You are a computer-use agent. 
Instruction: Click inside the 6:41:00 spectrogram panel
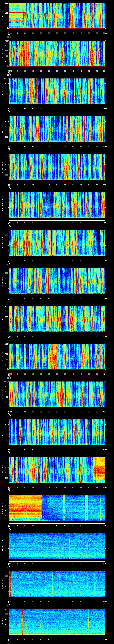click(x=57, y=394)
